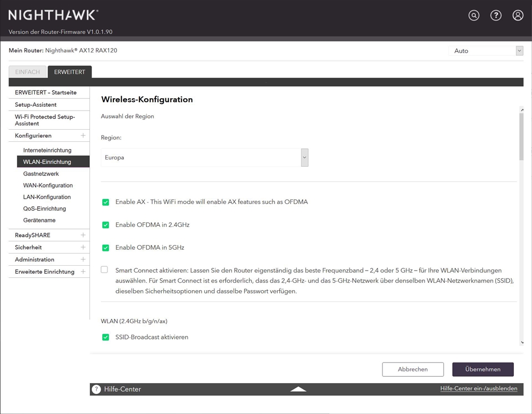Enable Smart Connect aktivieren checkbox
This screenshot has height=414, width=532.
pyautogui.click(x=105, y=270)
